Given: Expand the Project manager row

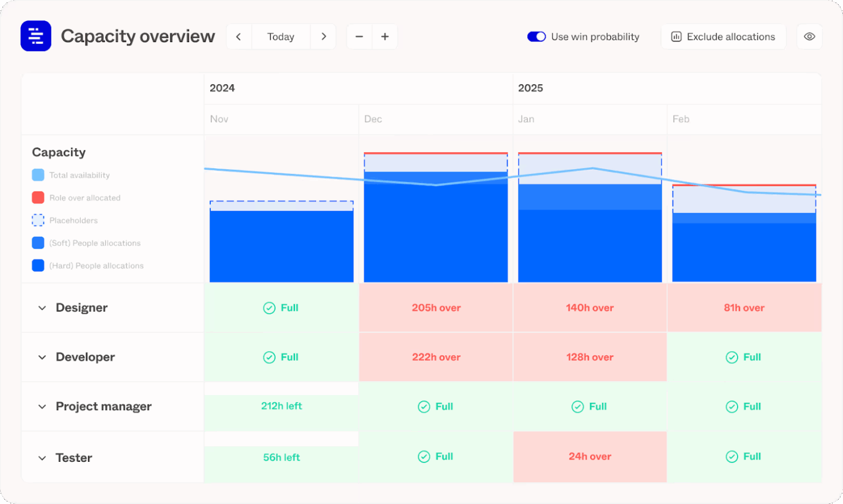Looking at the screenshot, I should 42,406.
